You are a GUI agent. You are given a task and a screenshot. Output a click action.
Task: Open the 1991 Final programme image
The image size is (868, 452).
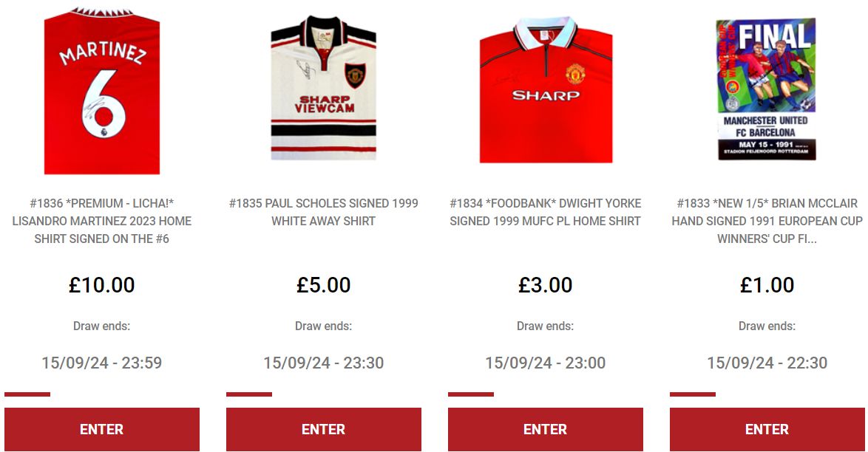click(x=767, y=89)
